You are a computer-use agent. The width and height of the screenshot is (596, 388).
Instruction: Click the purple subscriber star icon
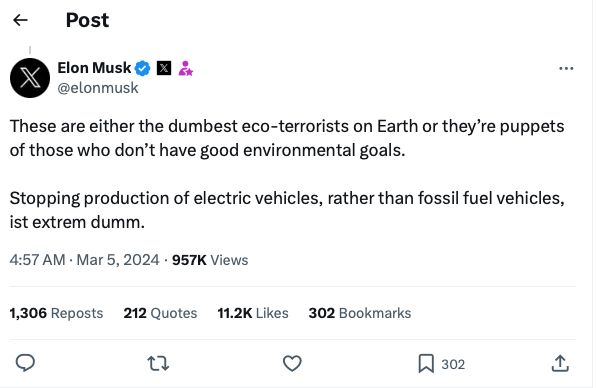(x=185, y=68)
